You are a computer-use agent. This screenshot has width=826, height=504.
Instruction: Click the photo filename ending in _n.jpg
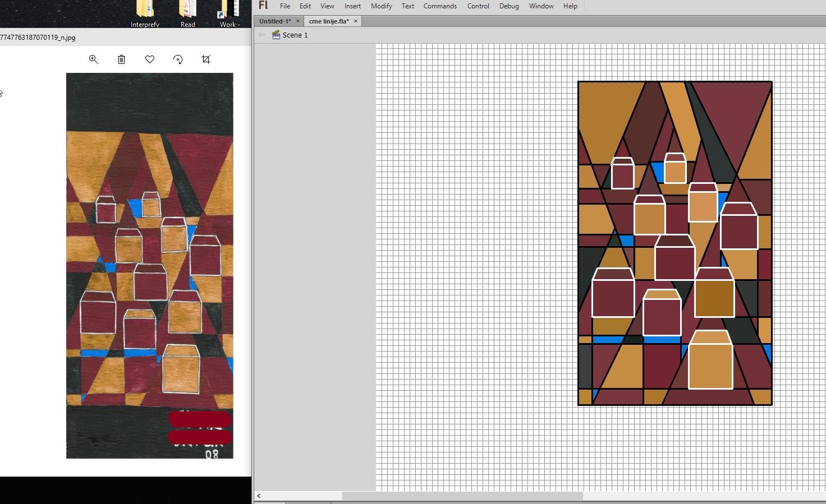(x=38, y=38)
